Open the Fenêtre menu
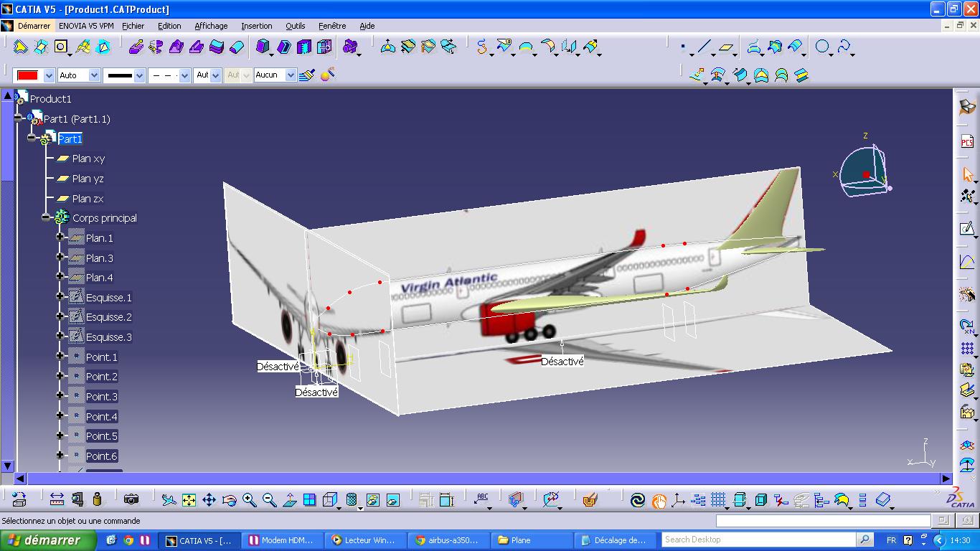This screenshot has height=551, width=980. click(x=332, y=26)
